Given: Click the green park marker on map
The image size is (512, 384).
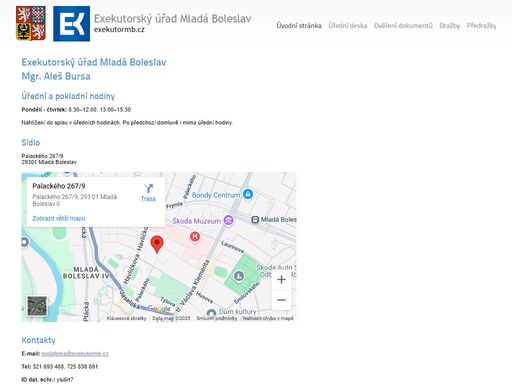Looking at the screenshot, I should (239, 276).
